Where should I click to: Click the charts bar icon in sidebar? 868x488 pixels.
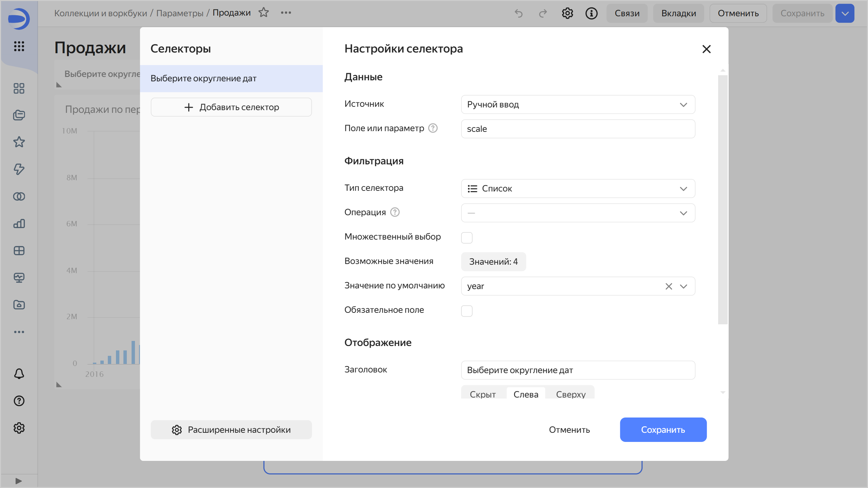(x=19, y=223)
